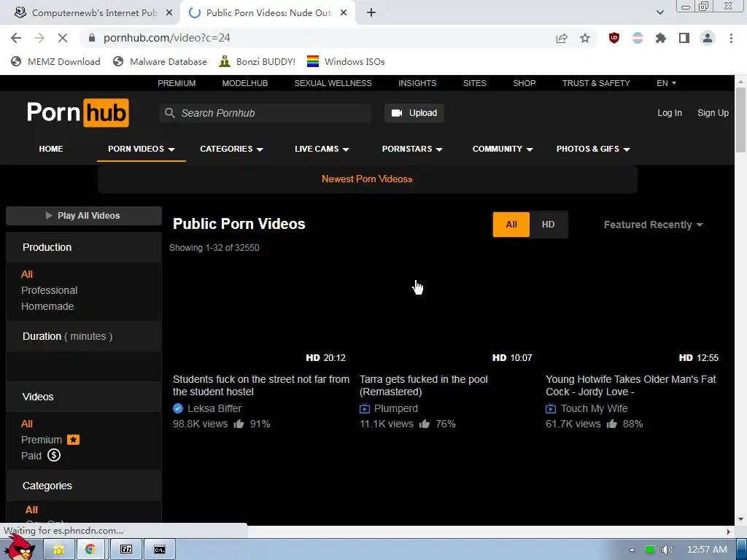The image size is (747, 560).
Task: Click the Paid dollar-sign icon in the sidebar
Action: [54, 455]
